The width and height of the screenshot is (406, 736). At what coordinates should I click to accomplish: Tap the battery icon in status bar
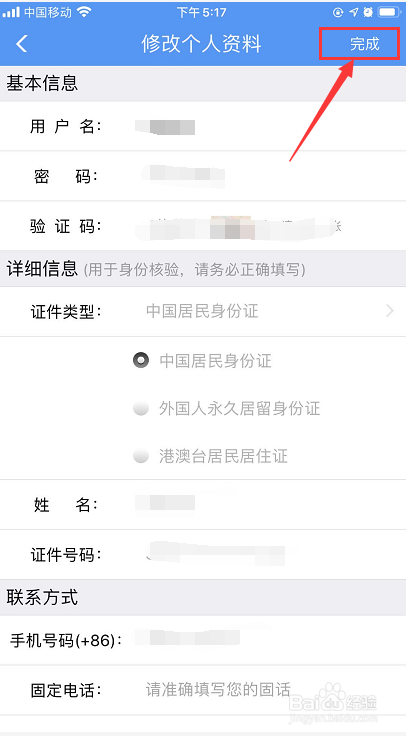(389, 12)
